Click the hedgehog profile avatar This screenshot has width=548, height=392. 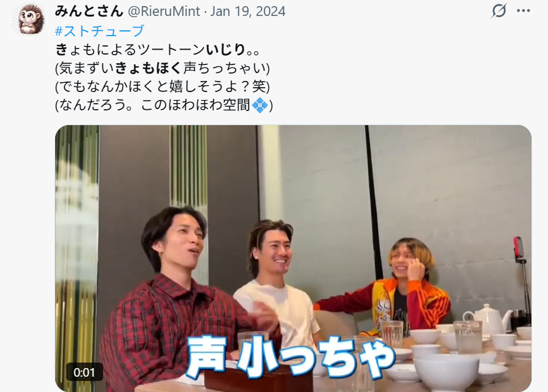(x=29, y=20)
